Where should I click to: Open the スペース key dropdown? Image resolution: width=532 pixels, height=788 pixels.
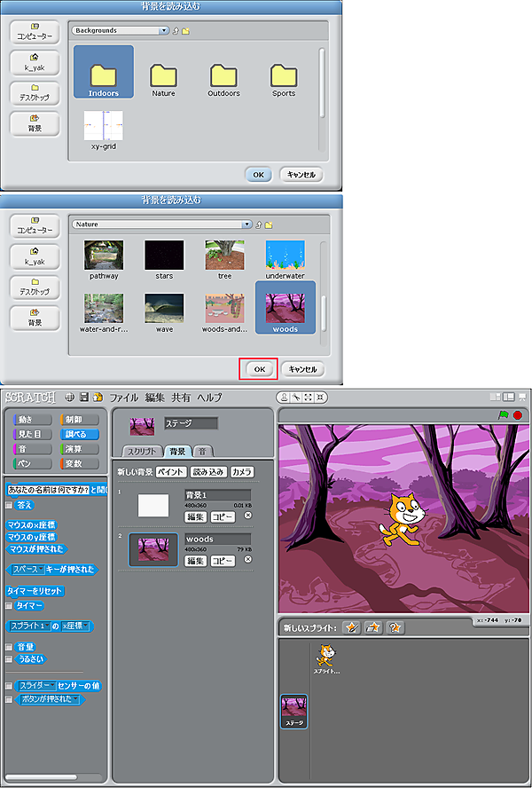pyautogui.click(x=40, y=570)
